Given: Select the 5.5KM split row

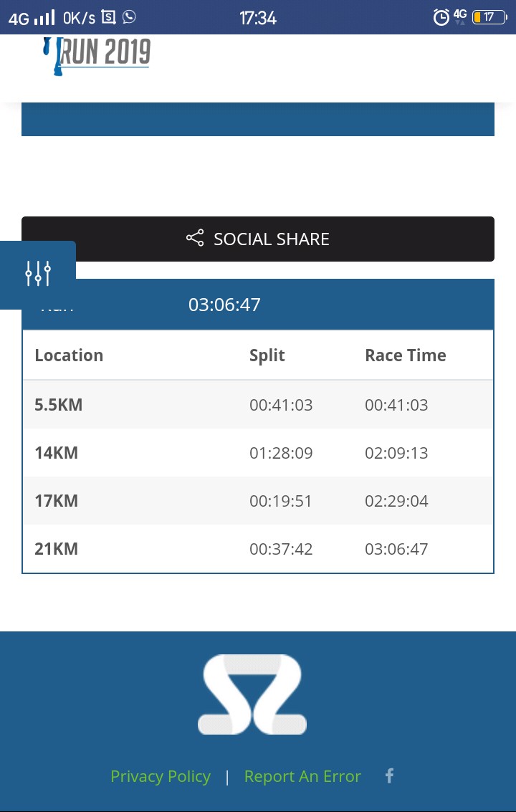Looking at the screenshot, I should [258, 404].
